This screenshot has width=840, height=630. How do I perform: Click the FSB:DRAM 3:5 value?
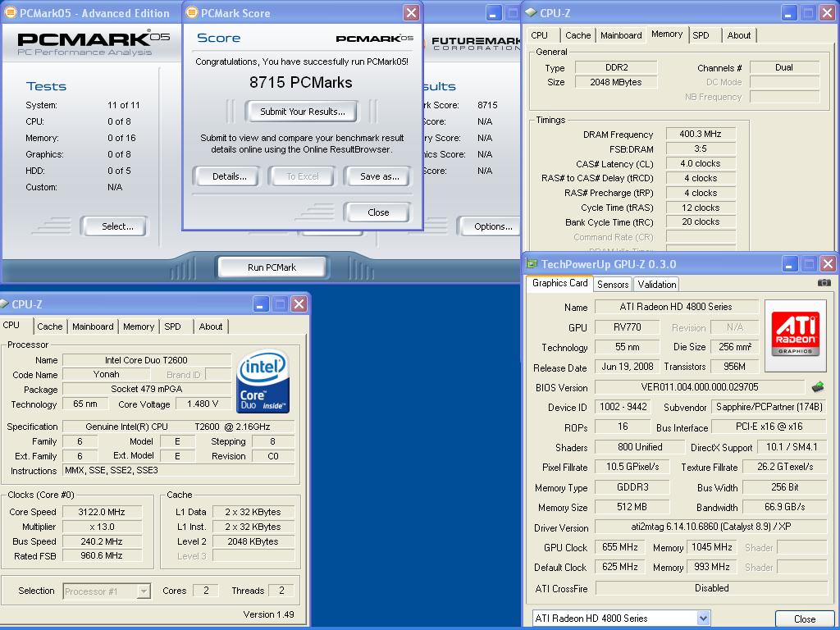coord(701,148)
